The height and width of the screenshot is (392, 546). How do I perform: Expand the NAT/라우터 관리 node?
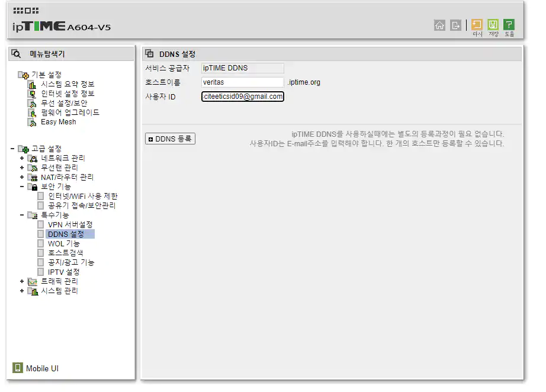click(x=22, y=177)
